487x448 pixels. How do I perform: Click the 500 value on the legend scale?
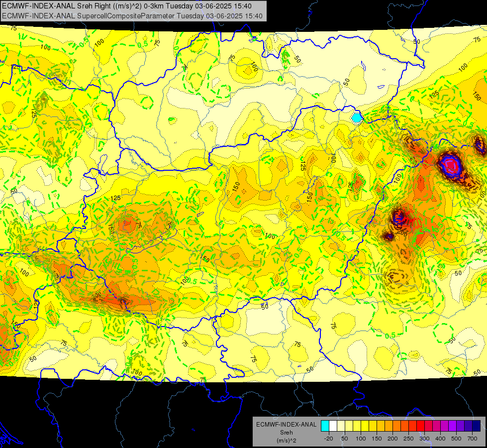pos(456,439)
